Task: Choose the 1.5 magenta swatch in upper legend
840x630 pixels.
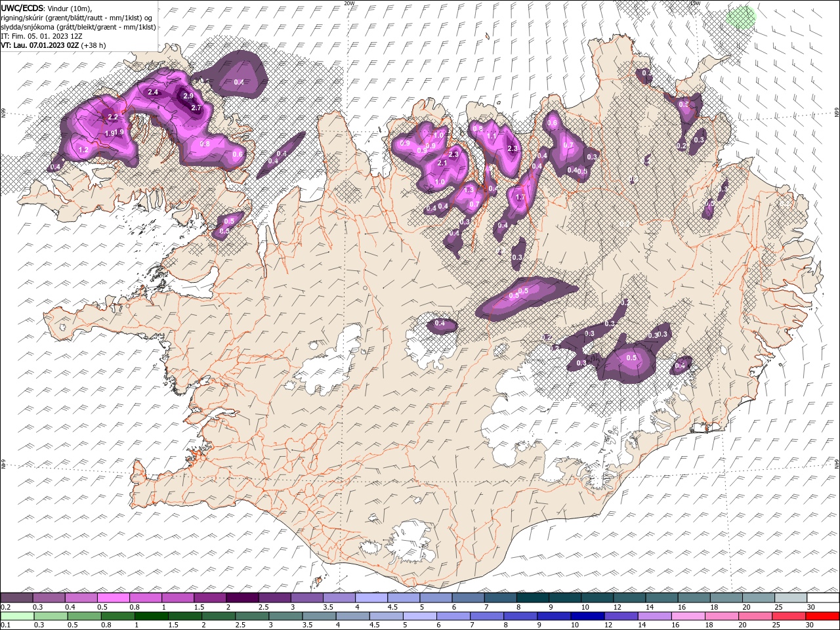Action: [x=211, y=598]
